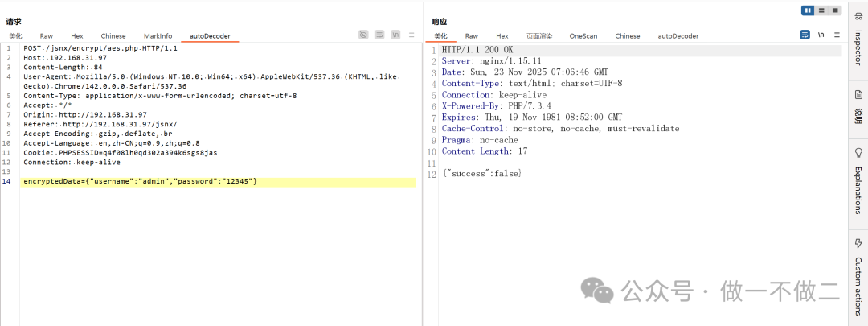Click the Content-Length: 17 response header
This screenshot has height=326, width=868.
tap(483, 151)
